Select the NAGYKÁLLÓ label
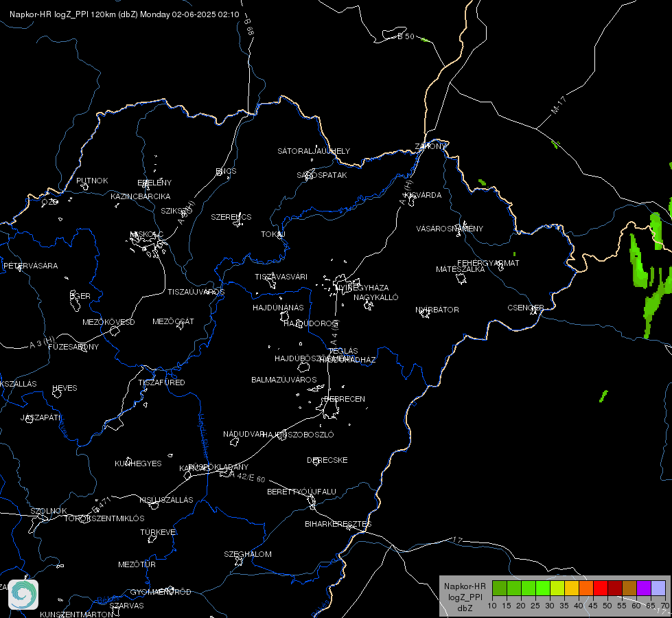 click(x=376, y=297)
